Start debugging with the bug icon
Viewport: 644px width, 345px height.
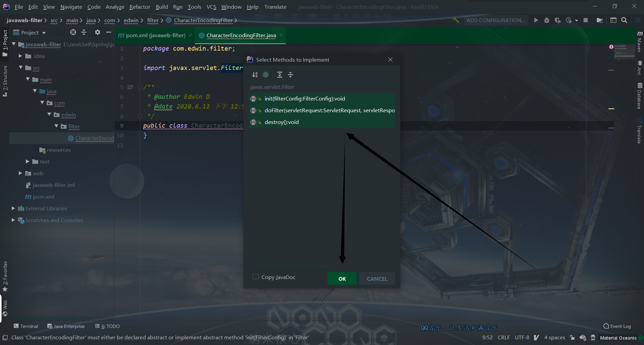tap(547, 20)
